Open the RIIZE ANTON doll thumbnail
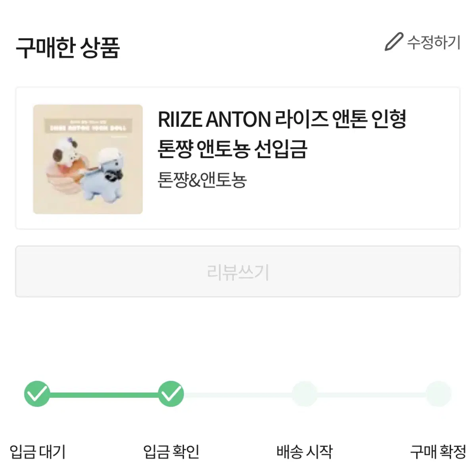Screen dimensions: 476x476 88,159
